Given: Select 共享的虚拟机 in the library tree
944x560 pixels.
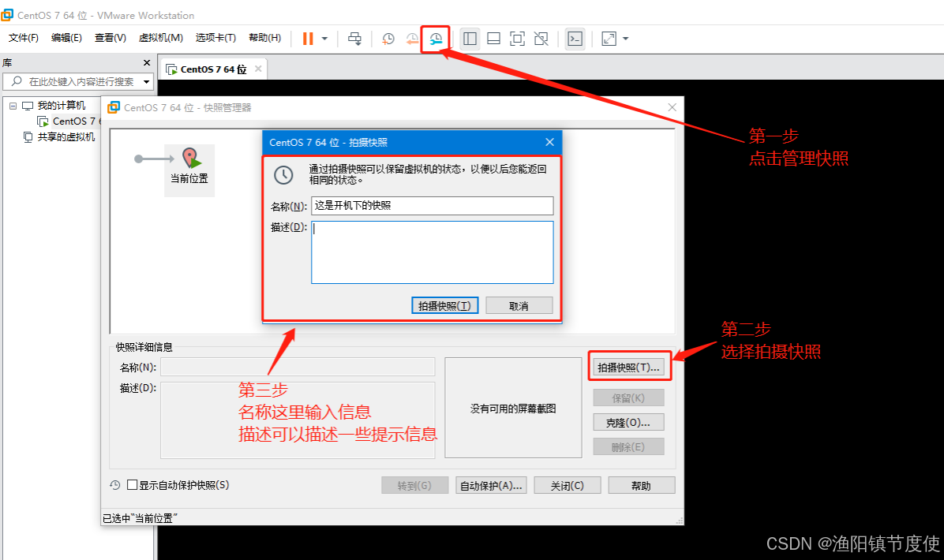Looking at the screenshot, I should click(66, 137).
